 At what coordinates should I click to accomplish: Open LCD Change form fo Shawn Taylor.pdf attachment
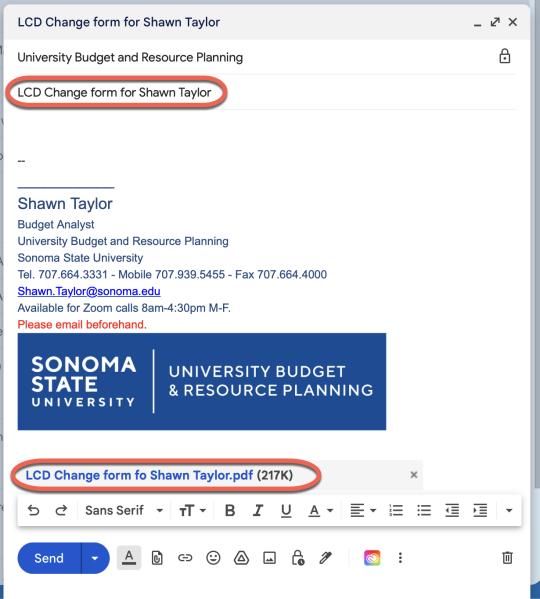coord(139,475)
